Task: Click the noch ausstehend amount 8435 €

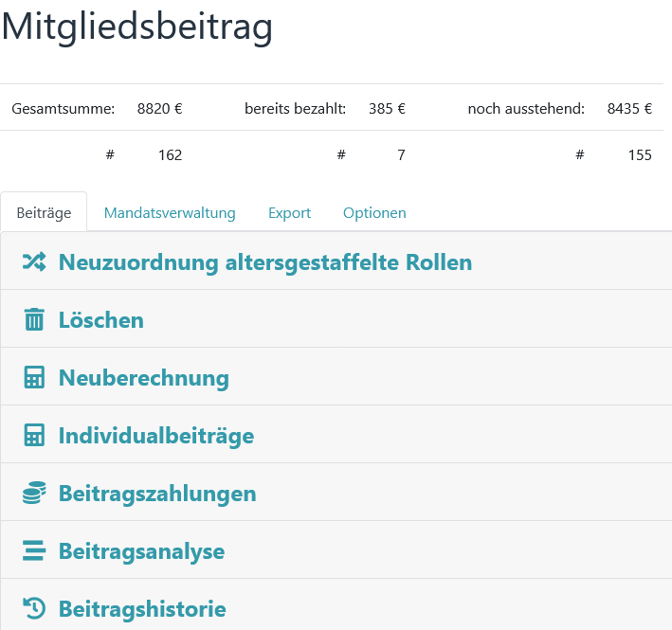Action: tap(629, 108)
